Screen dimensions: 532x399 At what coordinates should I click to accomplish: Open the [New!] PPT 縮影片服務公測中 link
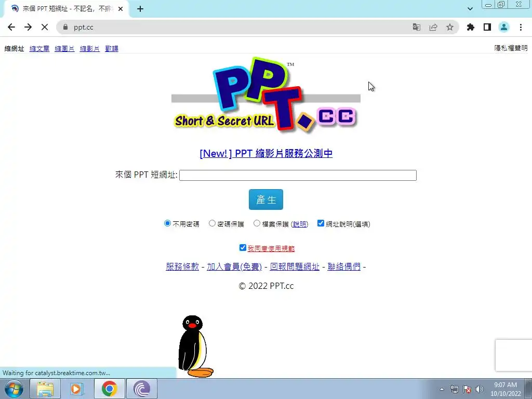pyautogui.click(x=266, y=153)
